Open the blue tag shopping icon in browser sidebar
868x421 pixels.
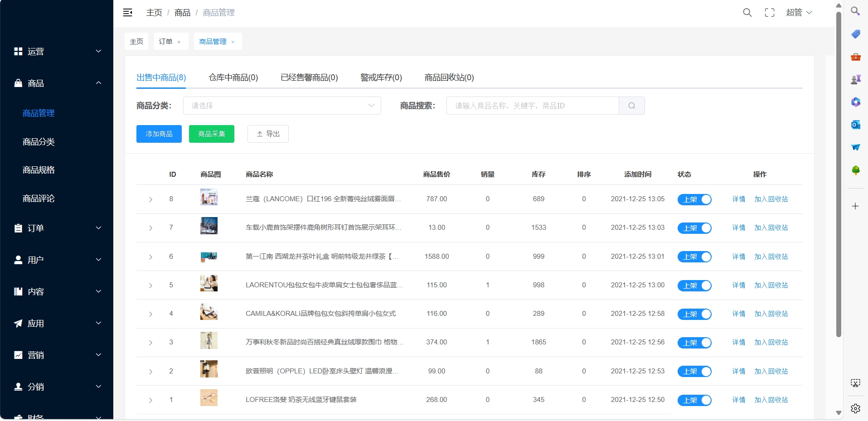855,34
